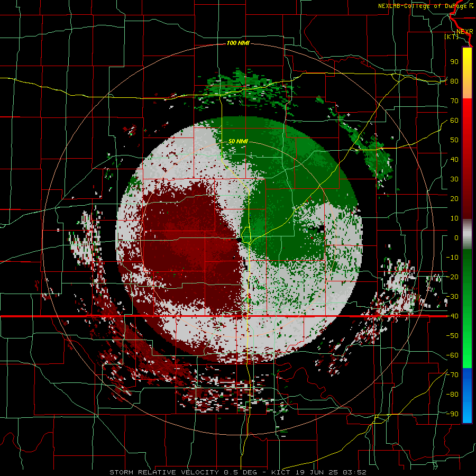This screenshot has width=476, height=476.
Task: Select the 0 value on the velocity scale
Action: coord(456,237)
